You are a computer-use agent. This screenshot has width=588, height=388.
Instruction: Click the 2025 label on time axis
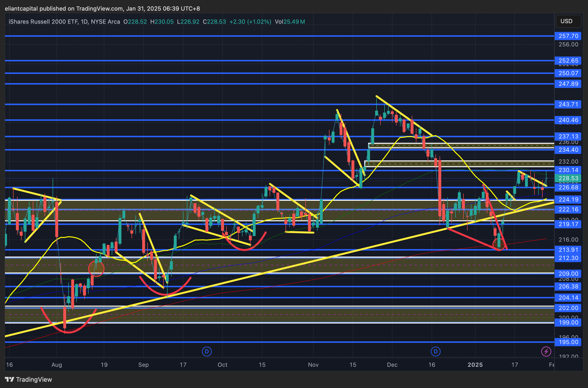[475, 365]
